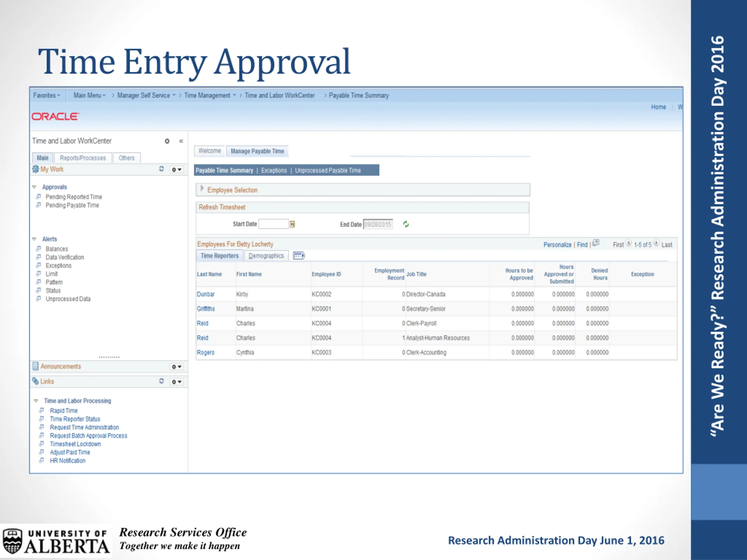Click the My Work gear icon

(36, 169)
